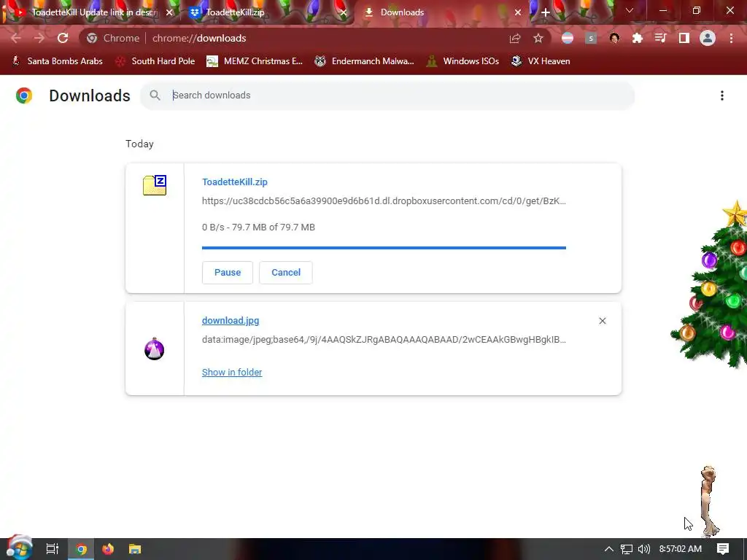Screen dimensions: 747x560
Task: Open the ToadetteKill.zip file name link
Action: pos(235,182)
